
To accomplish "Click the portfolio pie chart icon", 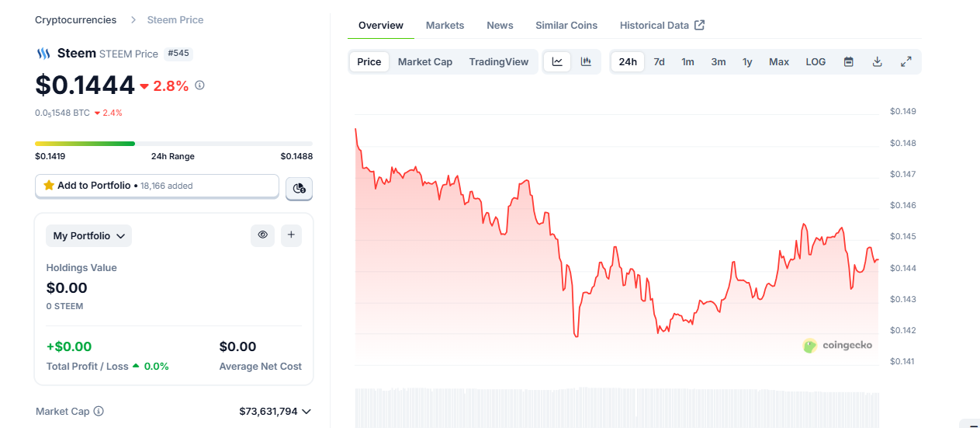I will click(300, 188).
